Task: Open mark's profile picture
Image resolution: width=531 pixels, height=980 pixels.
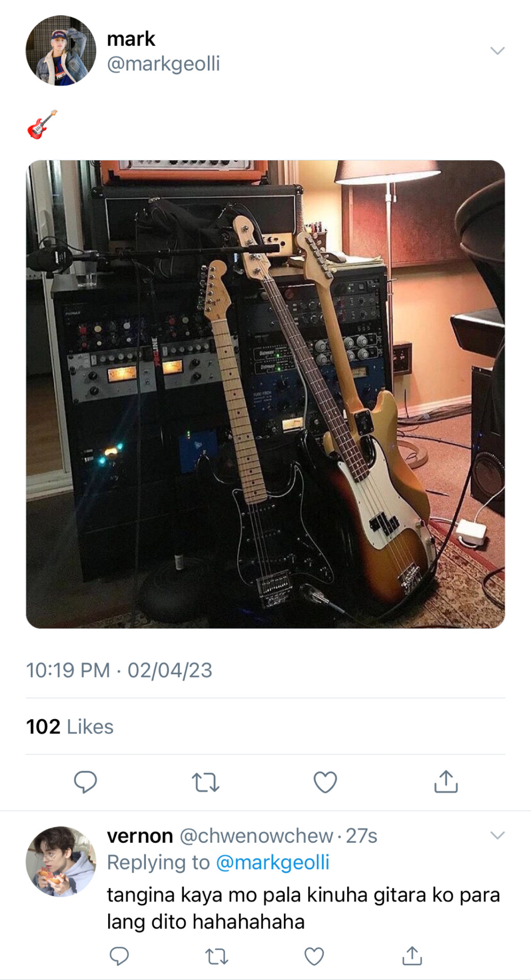Action: (61, 51)
